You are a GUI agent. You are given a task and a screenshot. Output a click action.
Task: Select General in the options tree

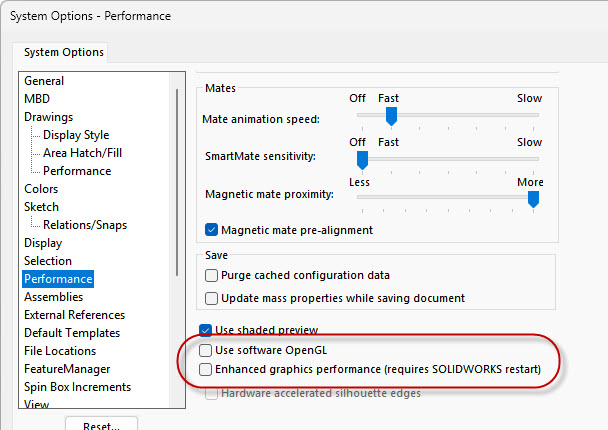click(x=44, y=81)
